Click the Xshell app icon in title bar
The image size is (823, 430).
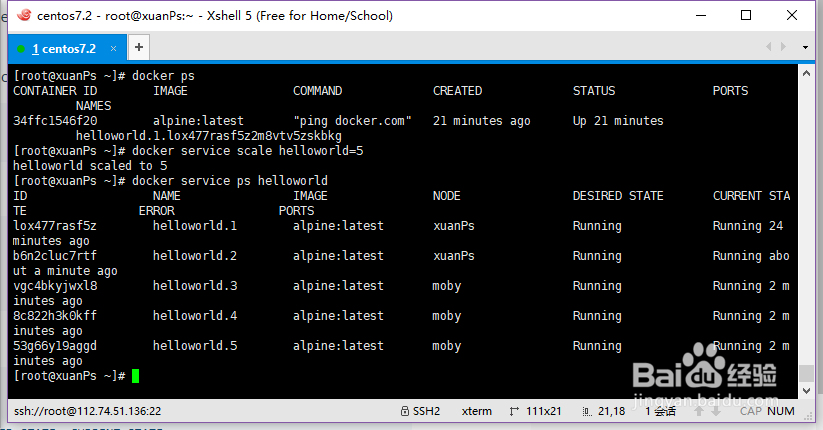point(17,16)
